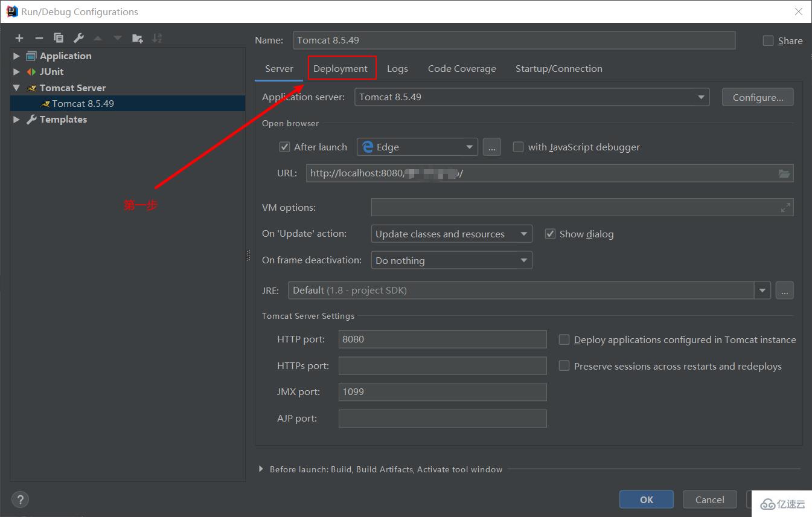
Task: Open browser chooser ellipsis button
Action: (491, 147)
